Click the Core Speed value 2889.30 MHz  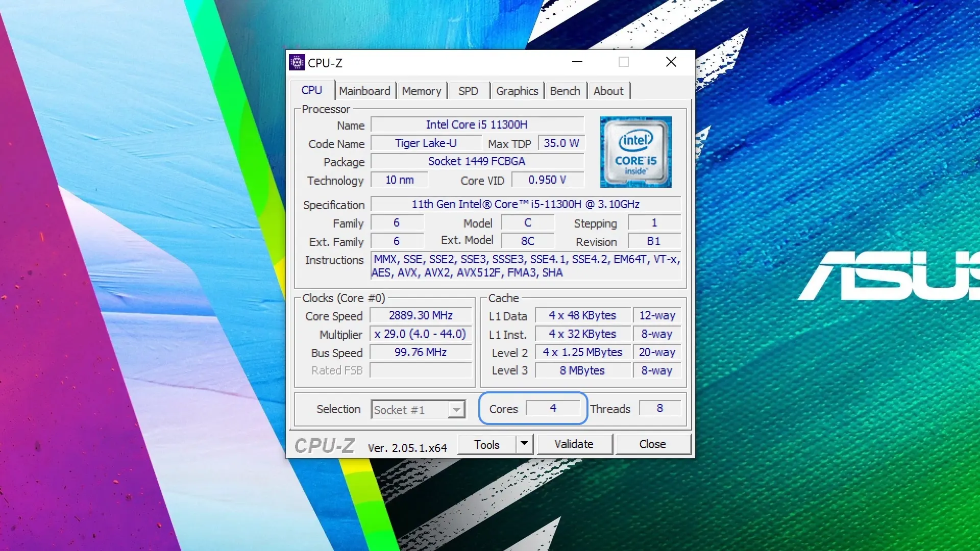point(421,315)
